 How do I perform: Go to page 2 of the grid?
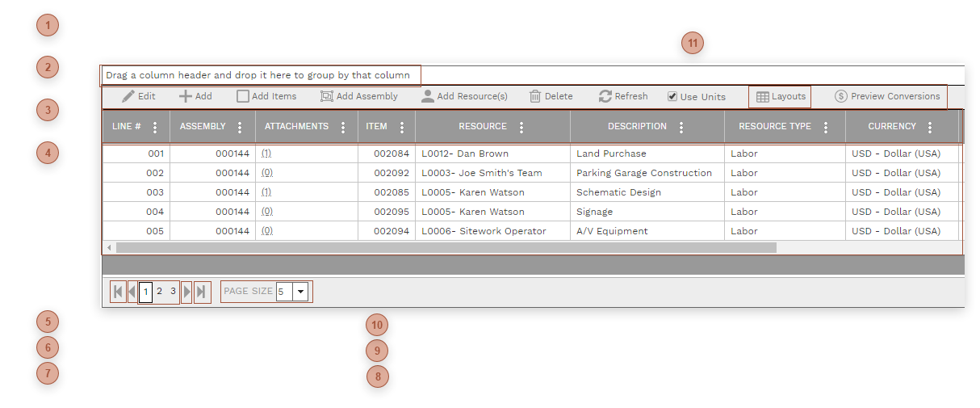(159, 292)
